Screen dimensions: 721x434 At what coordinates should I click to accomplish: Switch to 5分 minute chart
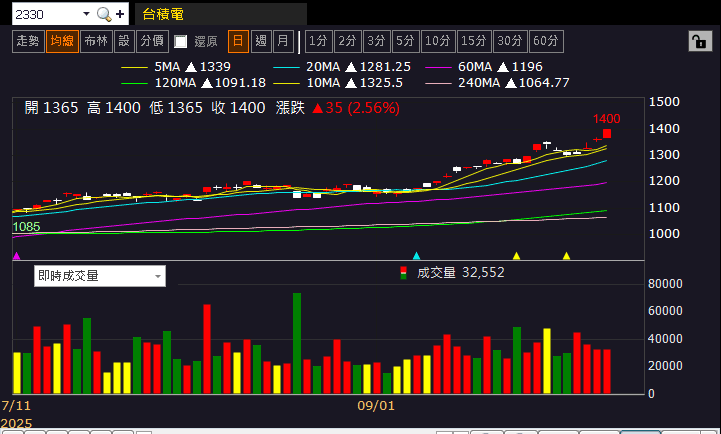pos(405,41)
